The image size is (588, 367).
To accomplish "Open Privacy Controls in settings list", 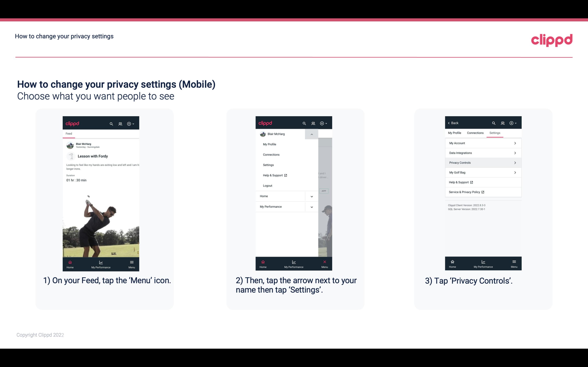I will point(483,162).
